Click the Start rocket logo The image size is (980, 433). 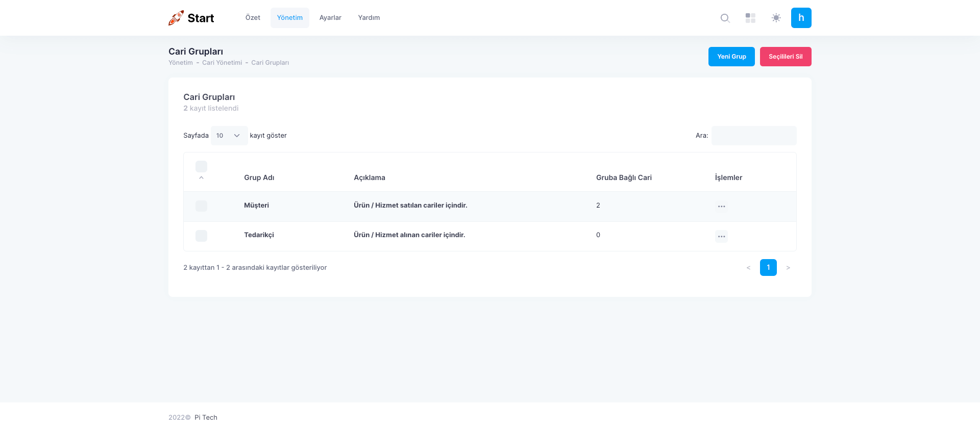click(x=191, y=18)
